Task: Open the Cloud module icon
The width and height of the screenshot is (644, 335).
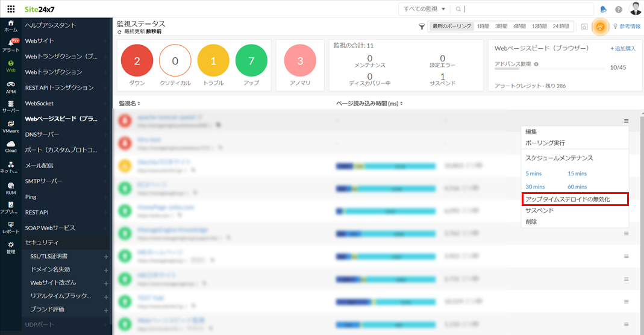Action: [11, 146]
